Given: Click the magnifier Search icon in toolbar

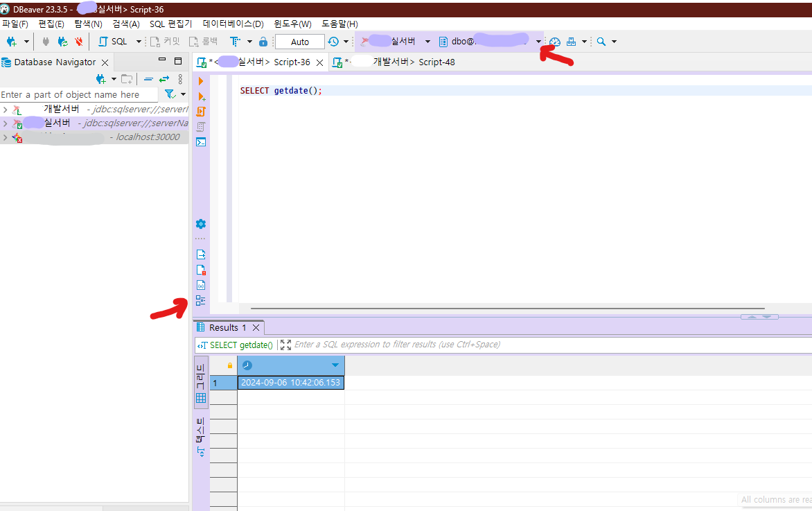Looking at the screenshot, I should click(601, 42).
